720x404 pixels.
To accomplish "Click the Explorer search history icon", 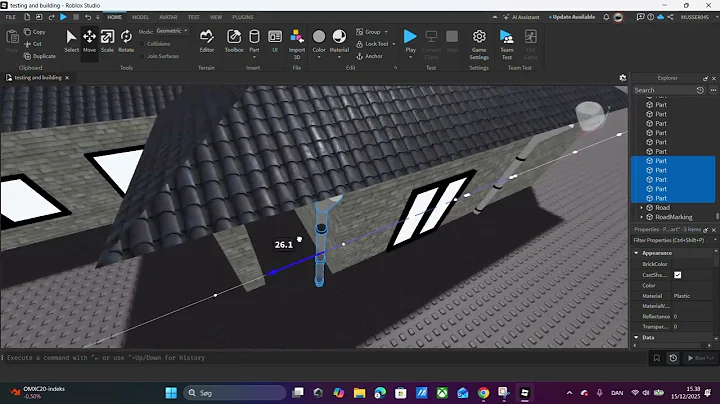I will (x=700, y=90).
